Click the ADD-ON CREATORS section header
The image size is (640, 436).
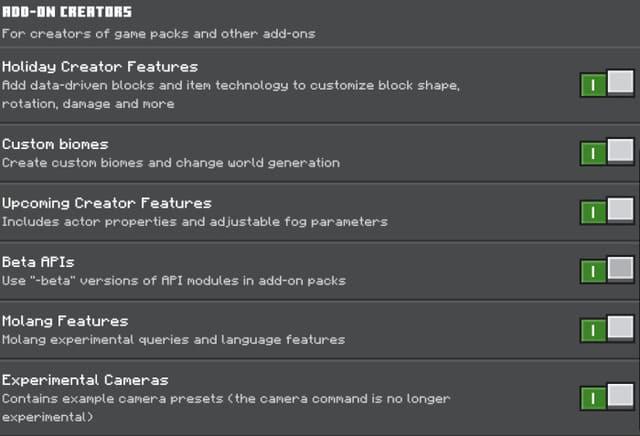(x=66, y=12)
